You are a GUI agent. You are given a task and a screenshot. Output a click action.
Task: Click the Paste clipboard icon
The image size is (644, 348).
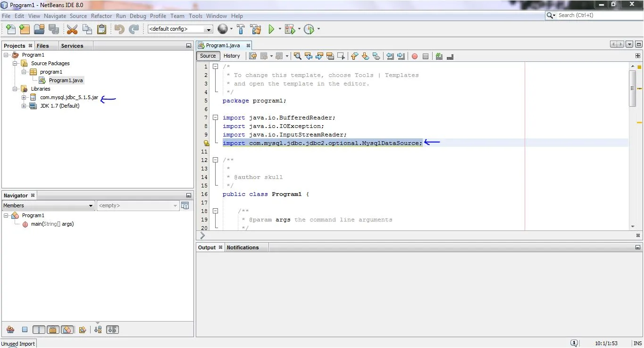coord(101,29)
